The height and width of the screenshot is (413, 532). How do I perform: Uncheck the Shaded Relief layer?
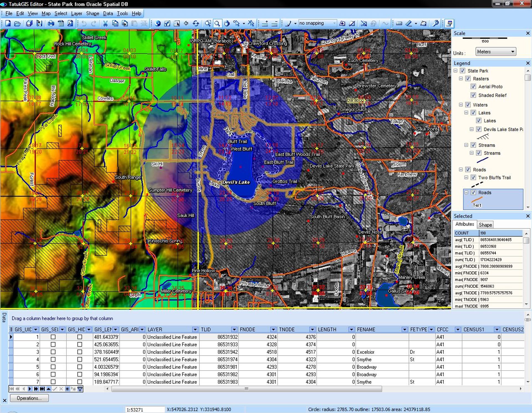pos(474,95)
